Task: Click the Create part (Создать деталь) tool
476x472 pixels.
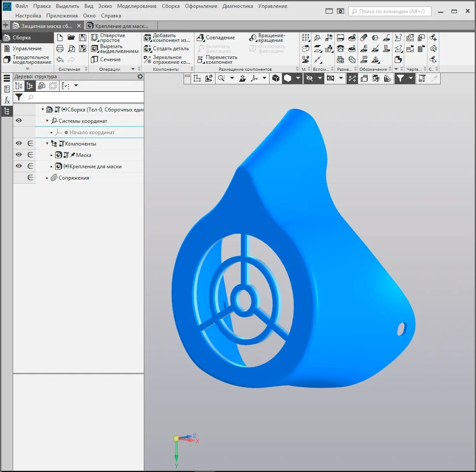Action: (x=167, y=49)
